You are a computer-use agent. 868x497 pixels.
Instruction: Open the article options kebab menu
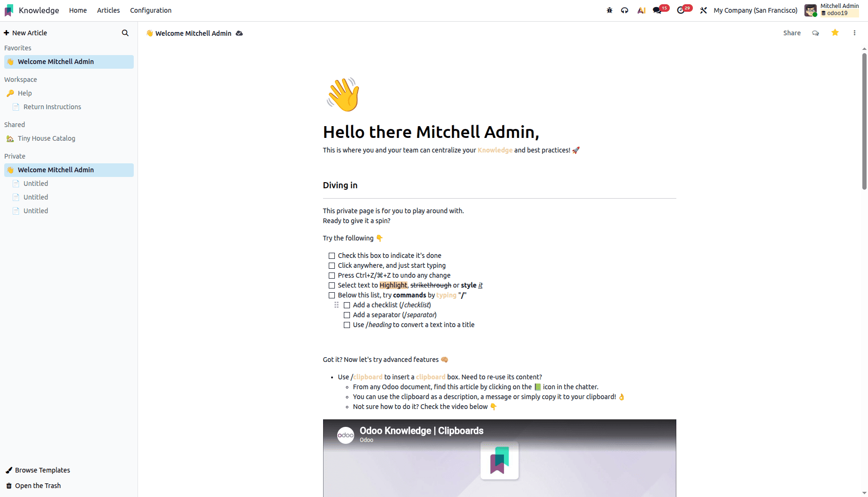pyautogui.click(x=854, y=33)
